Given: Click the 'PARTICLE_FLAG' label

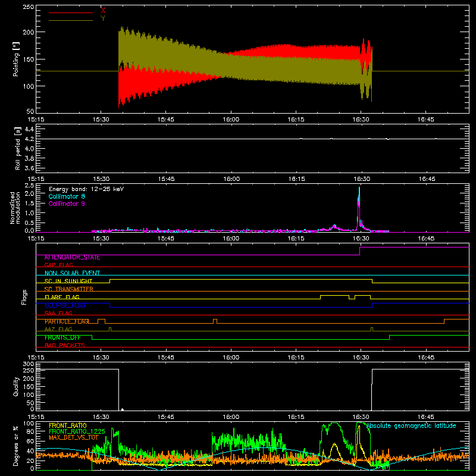Looking at the screenshot, I should click(x=67, y=321).
